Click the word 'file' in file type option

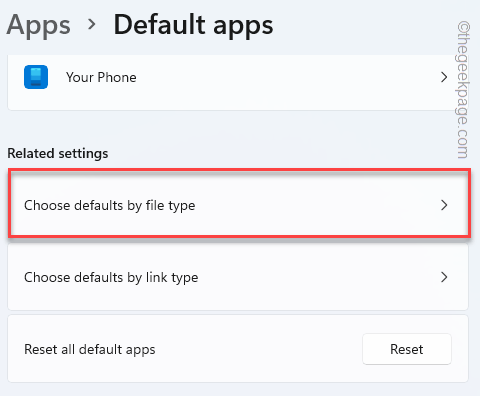coord(155,205)
